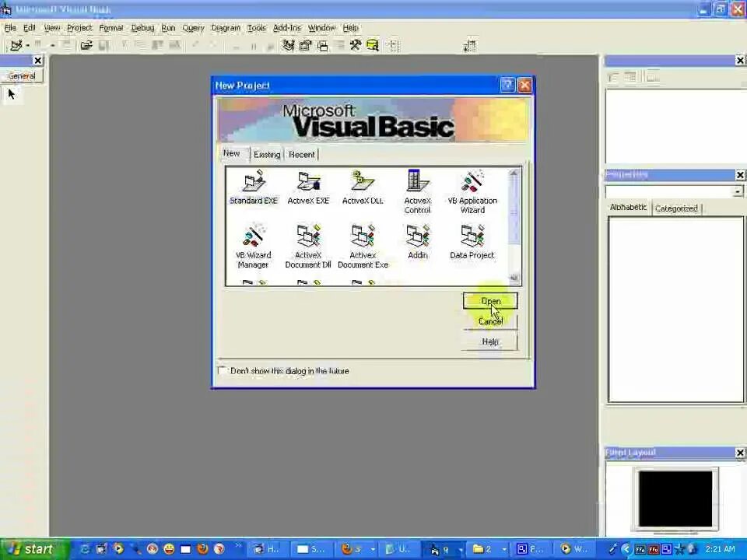
Task: Expand the hidden quick launch chevron
Action: point(238,546)
